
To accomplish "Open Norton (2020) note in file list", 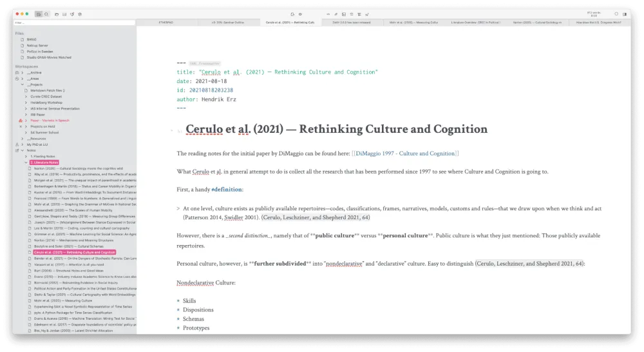I will (77, 168).
